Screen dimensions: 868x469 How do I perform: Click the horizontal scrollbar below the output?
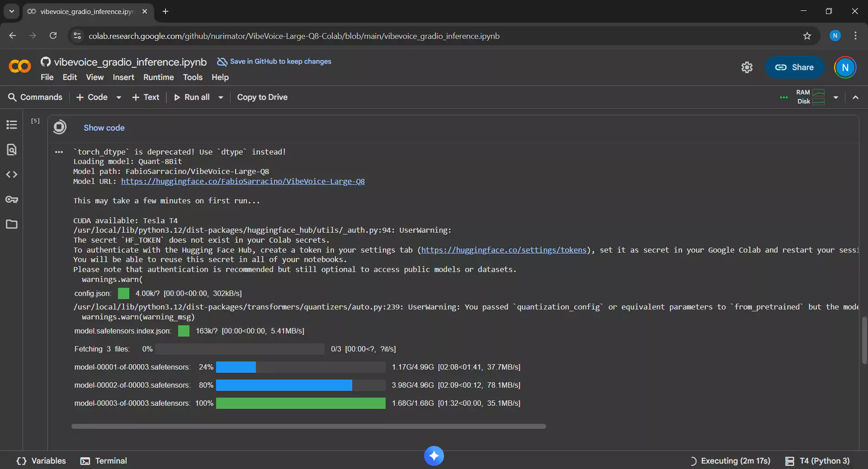[309, 426]
